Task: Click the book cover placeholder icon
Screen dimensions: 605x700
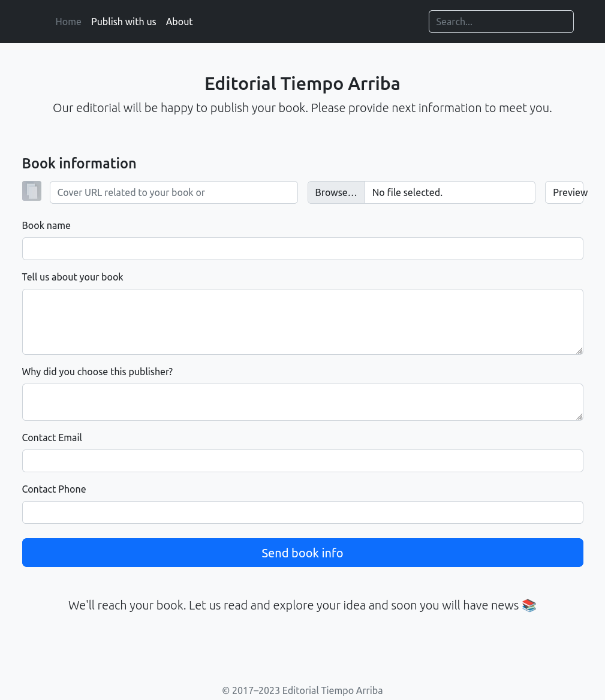Action: [32, 191]
